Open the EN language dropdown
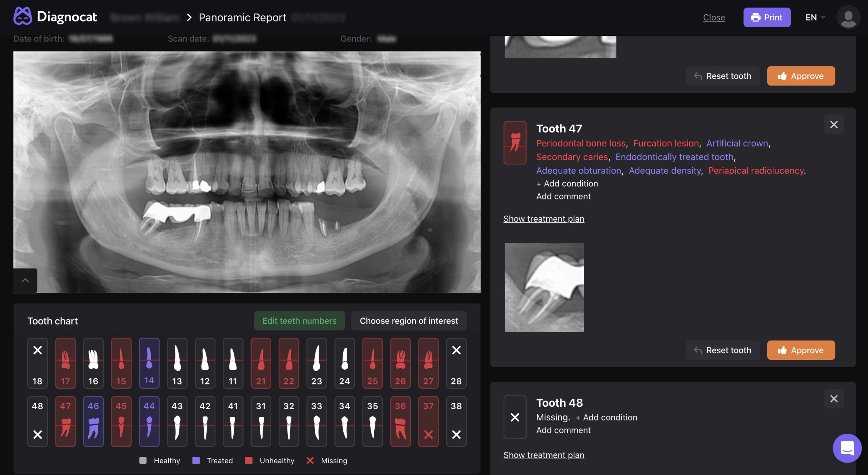 click(x=815, y=18)
